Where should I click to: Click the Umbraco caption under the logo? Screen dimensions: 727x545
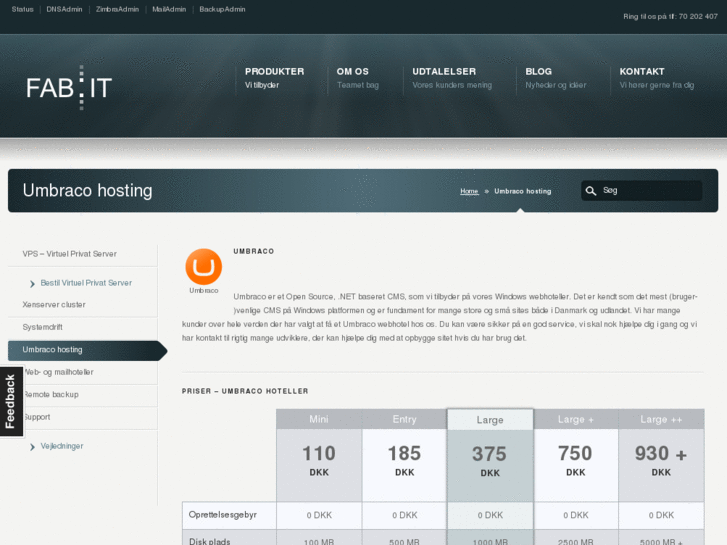coord(204,290)
